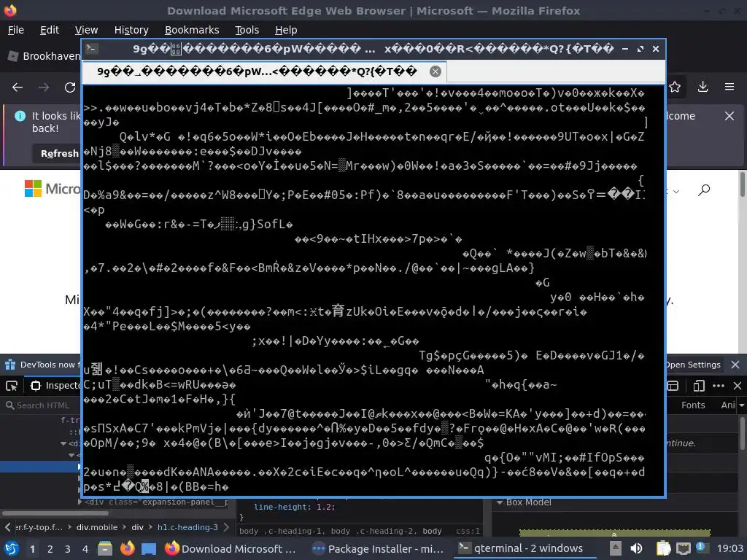Screen dimensions: 747x560
Task: Open the Bookmarks menu in Firefox
Action: tap(192, 30)
